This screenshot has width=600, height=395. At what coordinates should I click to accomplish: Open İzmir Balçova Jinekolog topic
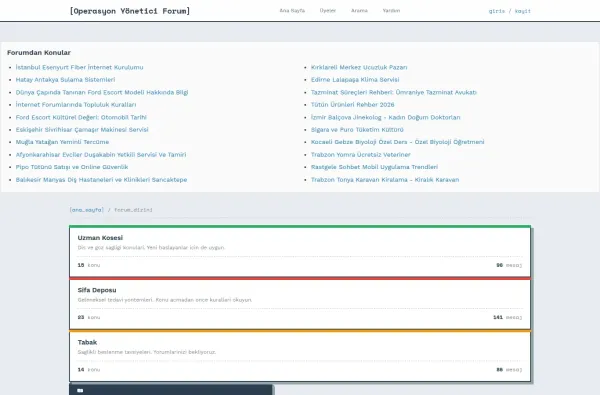(385, 117)
